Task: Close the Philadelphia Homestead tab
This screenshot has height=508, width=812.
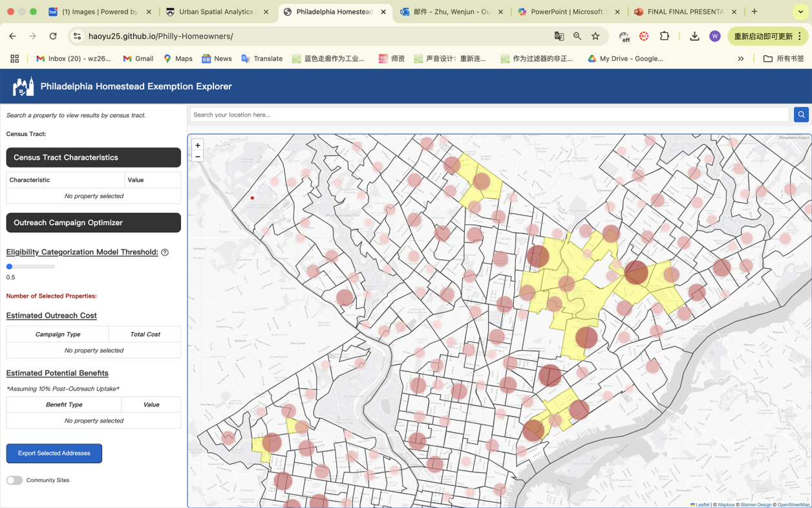Action: coord(383,12)
